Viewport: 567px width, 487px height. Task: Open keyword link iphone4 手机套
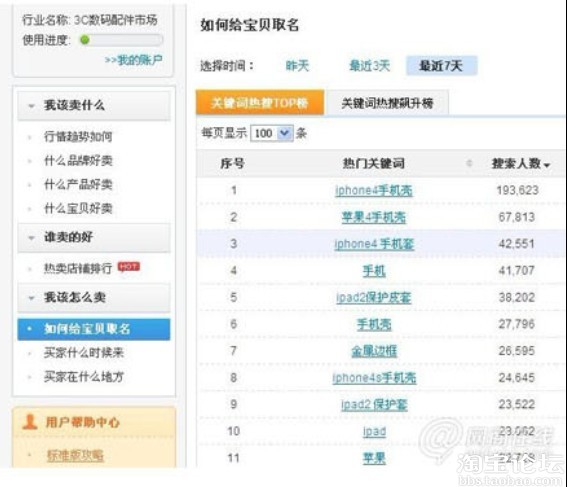pyautogui.click(x=374, y=244)
